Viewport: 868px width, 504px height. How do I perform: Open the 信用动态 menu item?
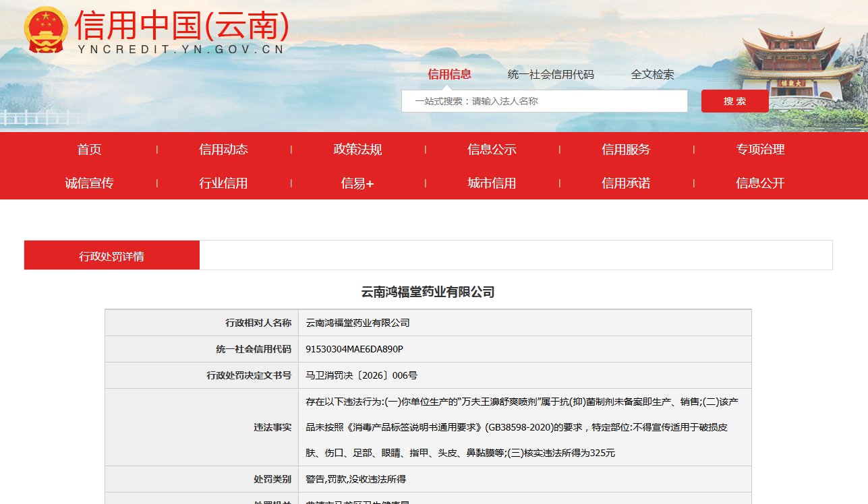click(223, 150)
